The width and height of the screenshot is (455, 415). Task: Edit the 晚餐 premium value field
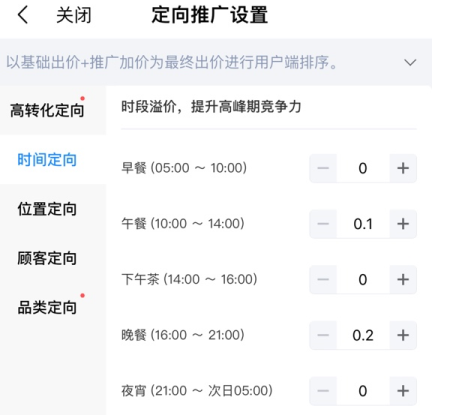pyautogui.click(x=363, y=335)
